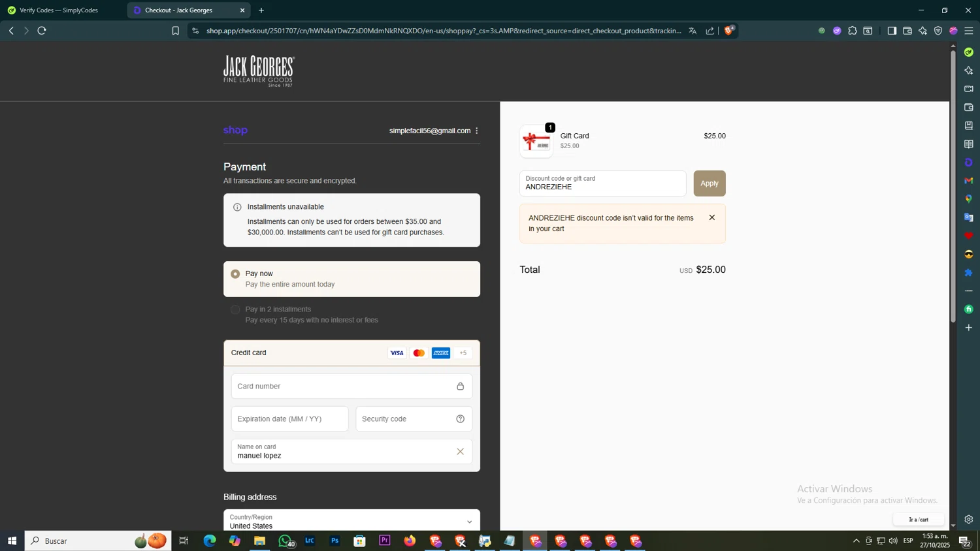Image resolution: width=980 pixels, height=551 pixels.
Task: Click the Expiration date field
Action: coord(289,419)
